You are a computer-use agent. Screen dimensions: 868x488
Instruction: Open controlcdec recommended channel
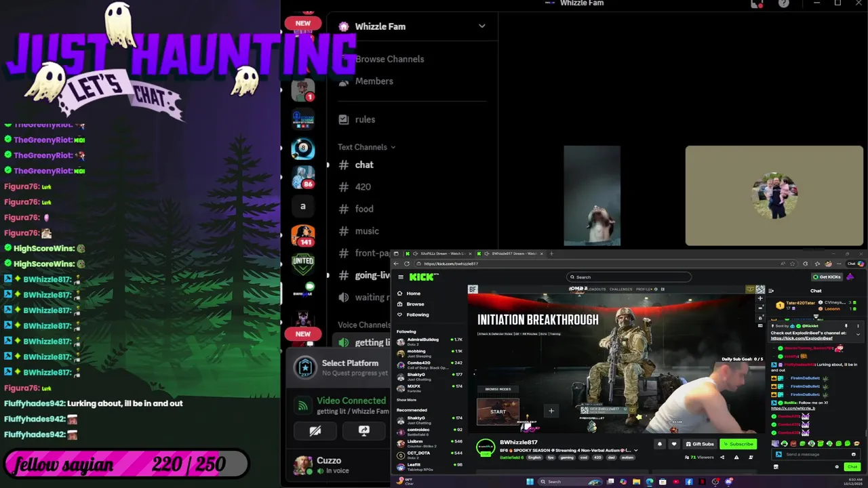click(430, 430)
